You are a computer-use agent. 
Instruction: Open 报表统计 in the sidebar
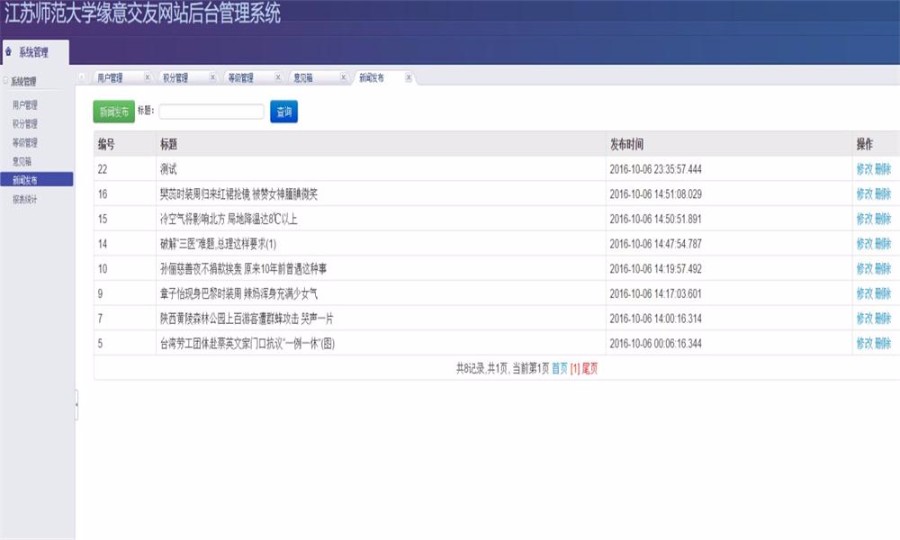(x=25, y=200)
